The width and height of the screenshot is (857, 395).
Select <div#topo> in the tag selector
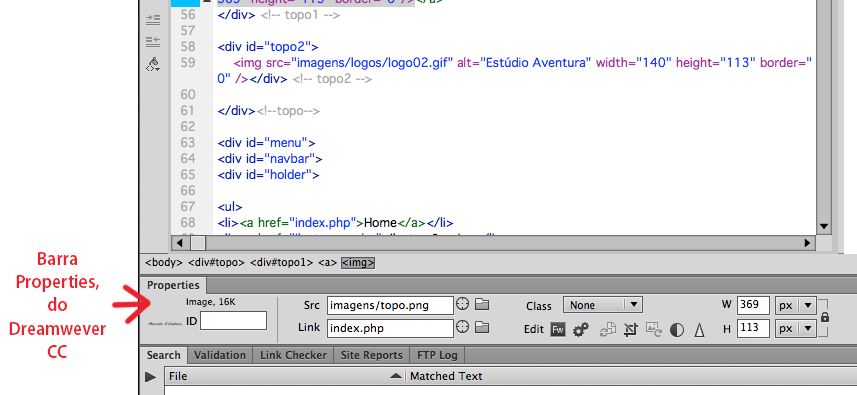pos(216,263)
